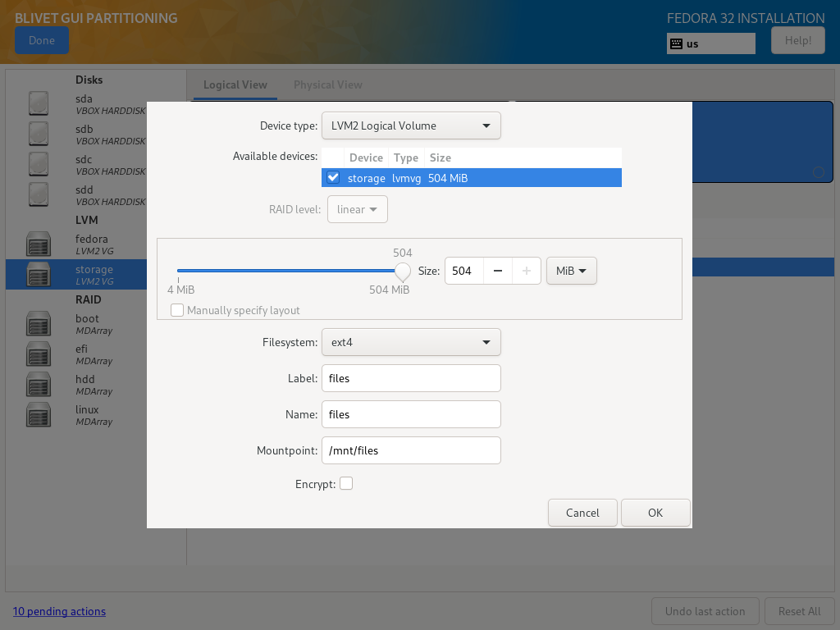This screenshot has width=840, height=630.
Task: Click OK to confirm the volume
Action: (655, 513)
